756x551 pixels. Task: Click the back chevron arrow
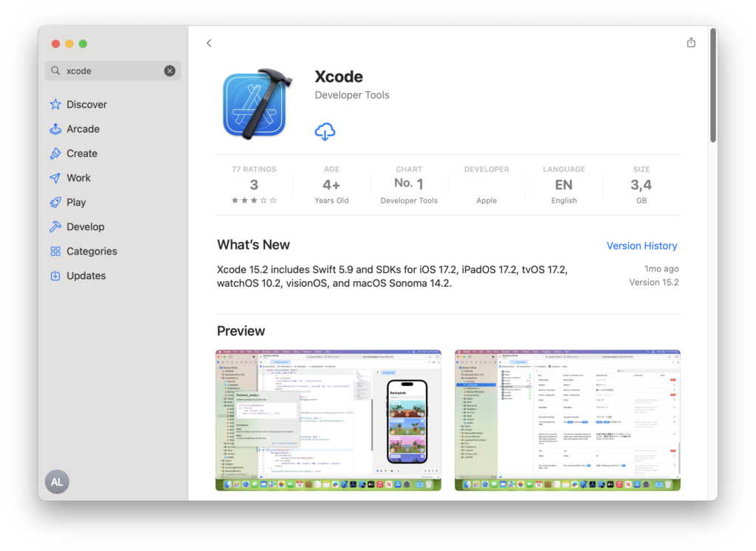(209, 44)
